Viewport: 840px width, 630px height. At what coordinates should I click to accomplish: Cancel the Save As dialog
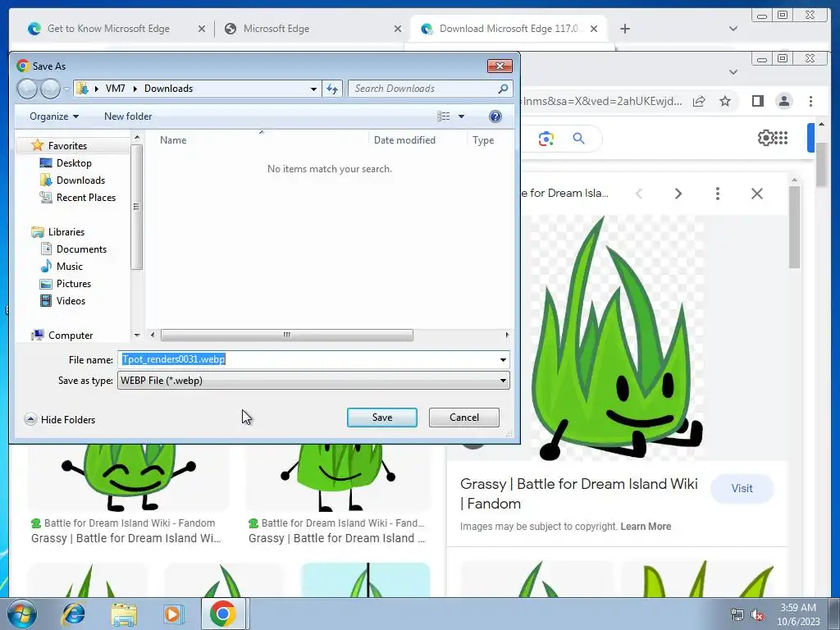tap(464, 418)
